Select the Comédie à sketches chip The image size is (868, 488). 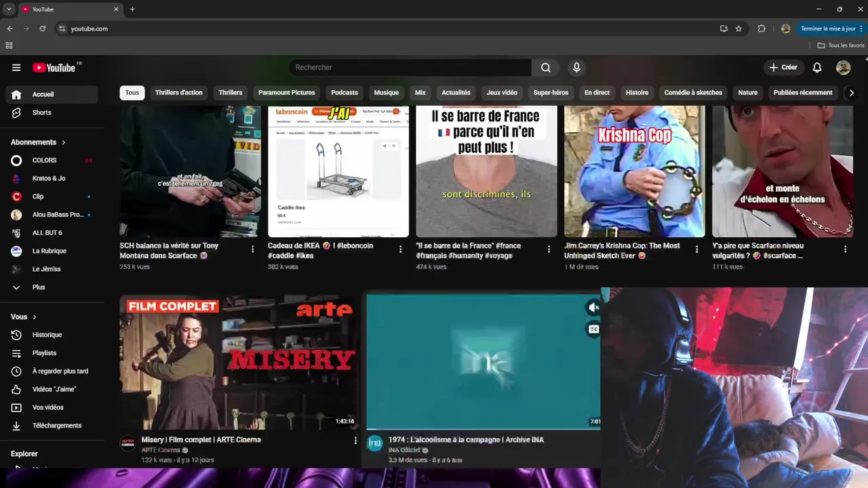click(693, 93)
